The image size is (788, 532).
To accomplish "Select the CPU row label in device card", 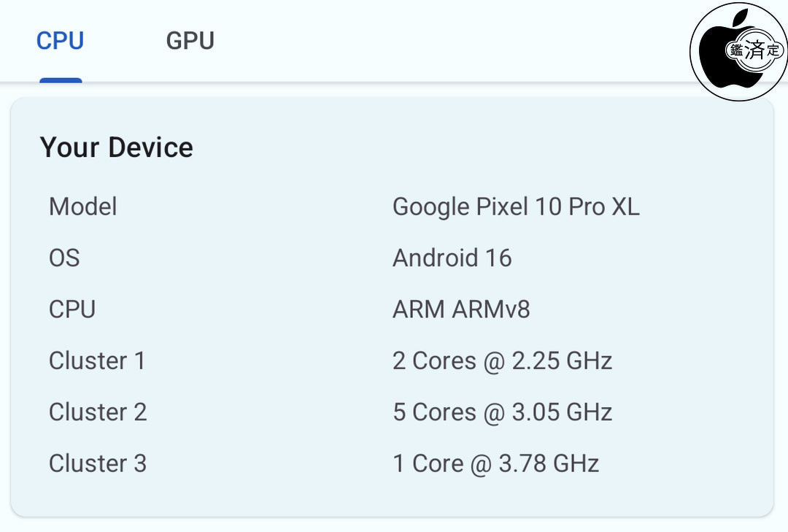I will 72,309.
